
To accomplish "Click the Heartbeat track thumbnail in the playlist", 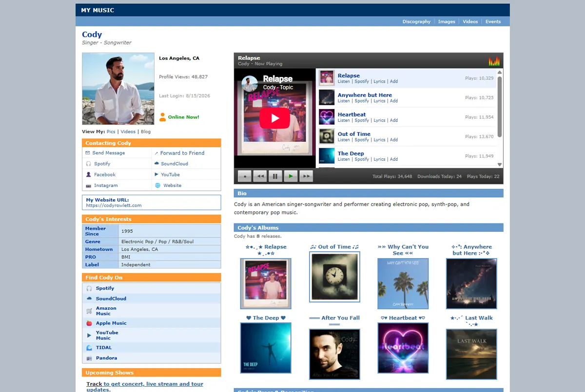I will click(x=327, y=117).
